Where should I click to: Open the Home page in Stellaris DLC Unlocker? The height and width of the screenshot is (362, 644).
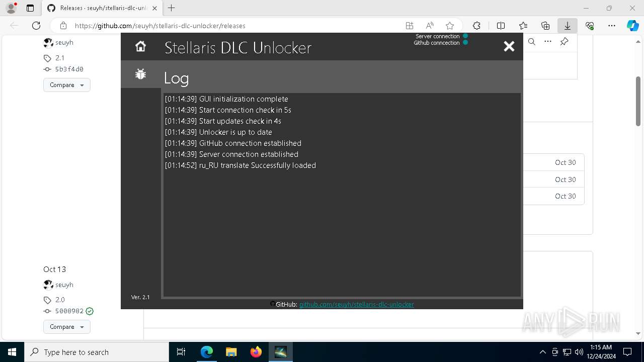140,46
